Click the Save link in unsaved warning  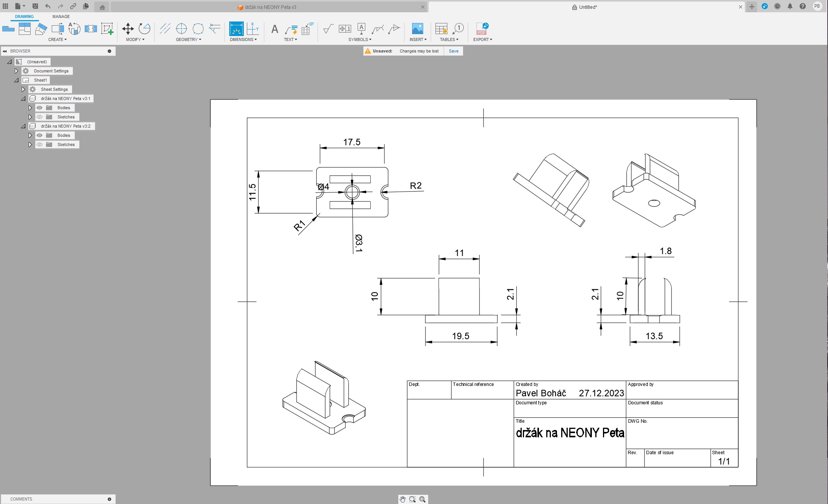[x=453, y=51]
